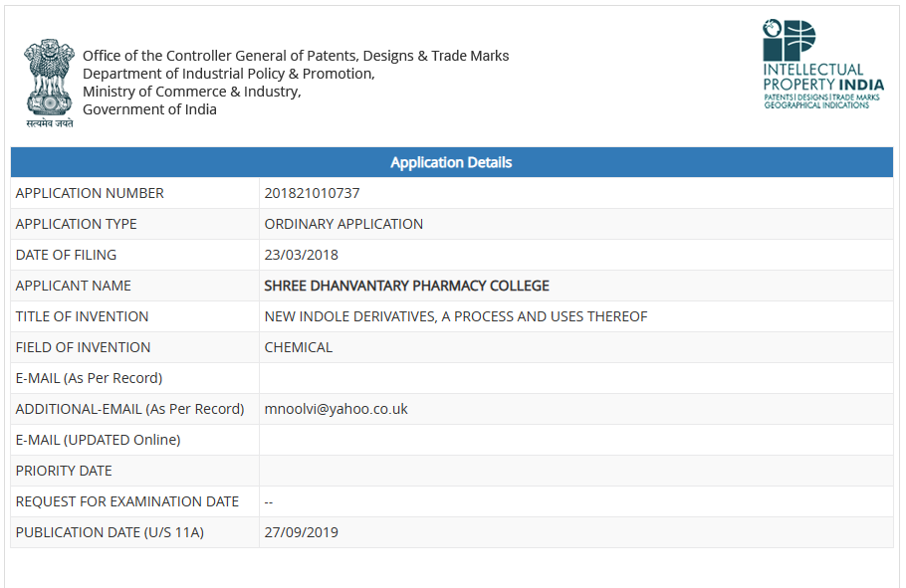Click the applicant name Shree Dhanvantary Pharmacy College
Screen dimensions: 906x588
[406, 286]
